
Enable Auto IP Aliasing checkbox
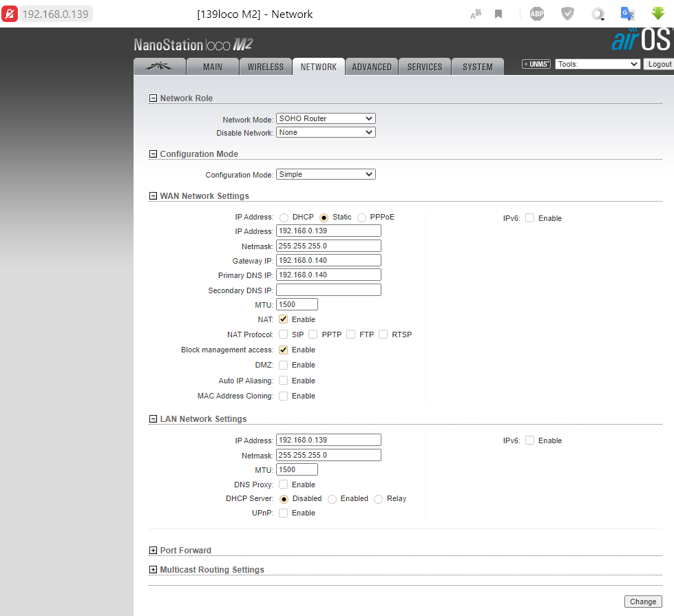click(283, 381)
